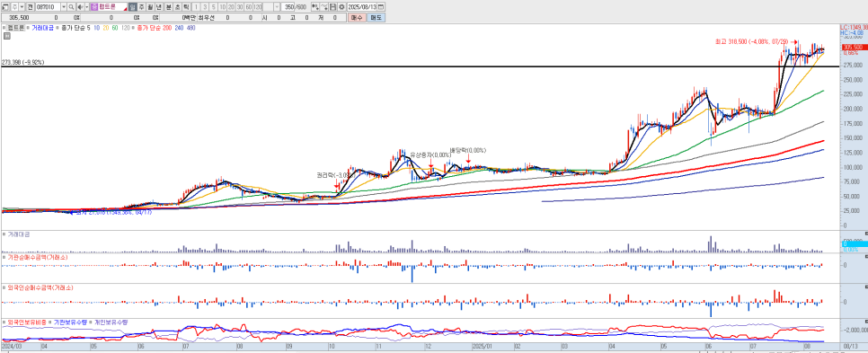Click the indicator add icon beside save
Image resolution: width=868 pixels, height=353 pixels.
coord(323,6)
